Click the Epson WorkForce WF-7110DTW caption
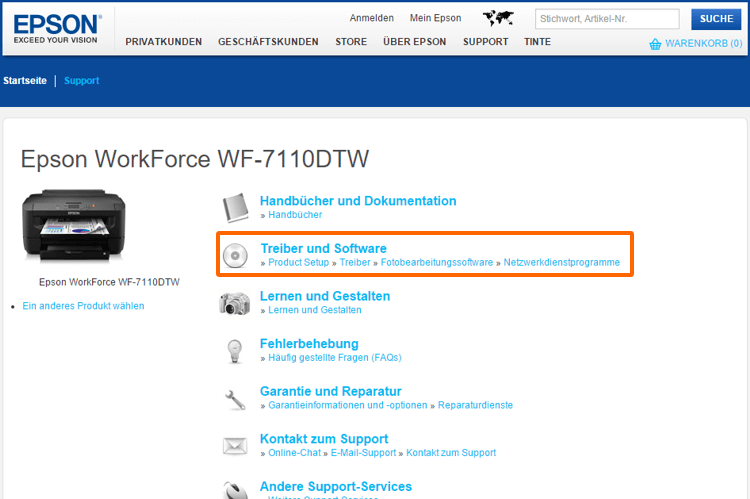Image resolution: width=750 pixels, height=499 pixels. tap(109, 282)
